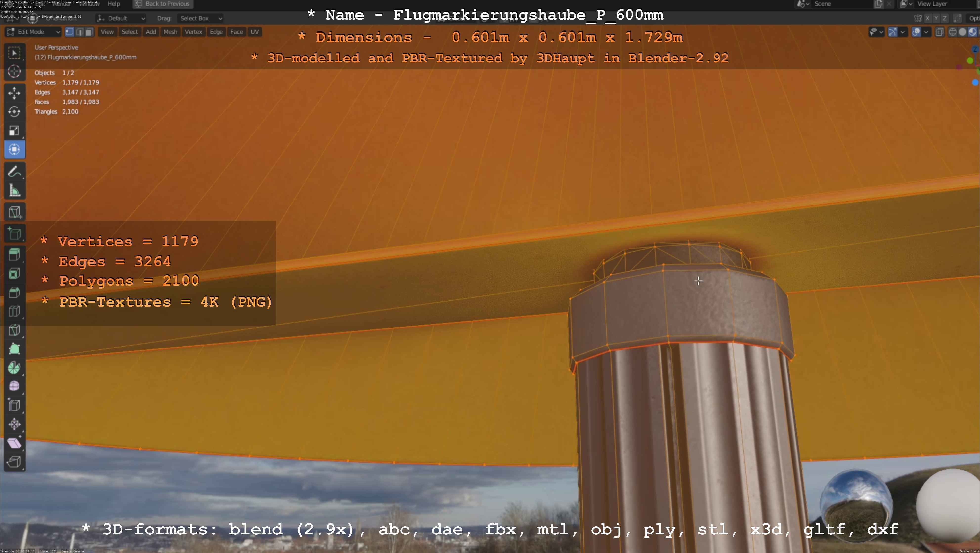Open the scene browser dropdown
Image resolution: width=980 pixels, height=553 pixels.
tap(803, 4)
